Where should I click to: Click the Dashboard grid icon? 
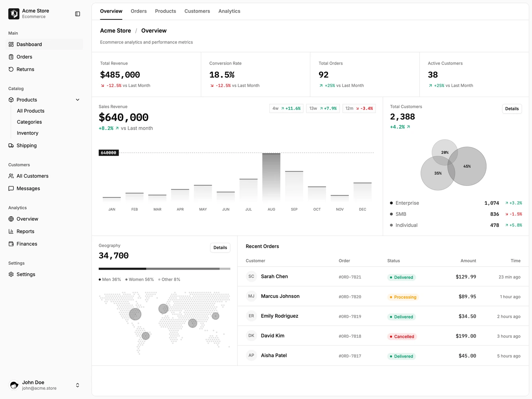[x=11, y=45]
